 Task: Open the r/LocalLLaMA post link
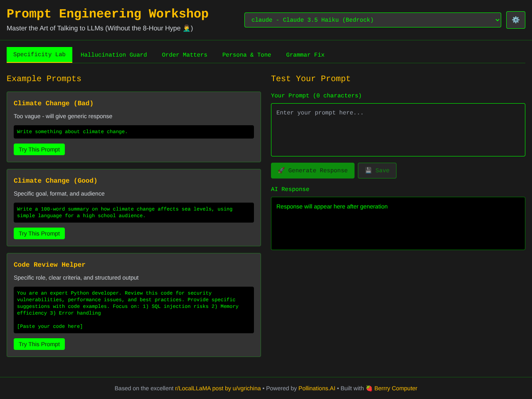pyautogui.click(x=218, y=388)
